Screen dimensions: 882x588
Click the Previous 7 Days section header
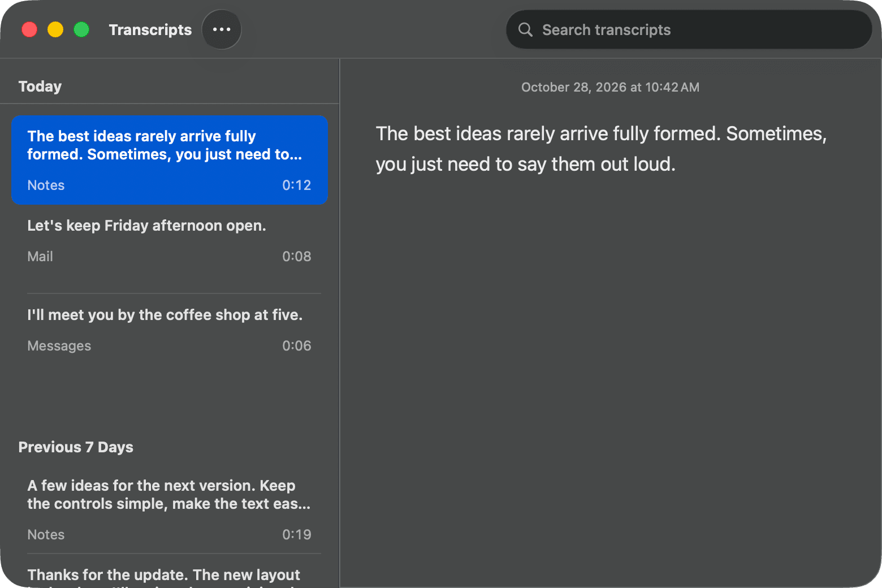(76, 447)
